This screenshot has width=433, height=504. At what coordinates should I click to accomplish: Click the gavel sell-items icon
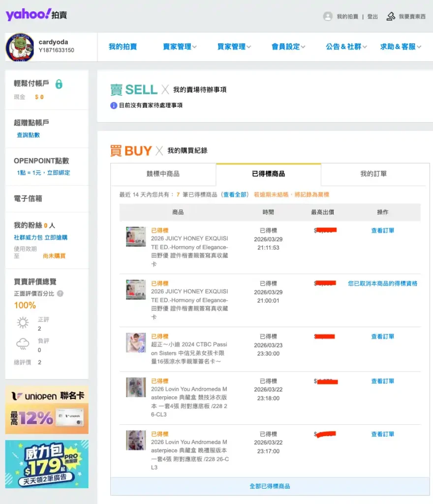click(x=391, y=16)
